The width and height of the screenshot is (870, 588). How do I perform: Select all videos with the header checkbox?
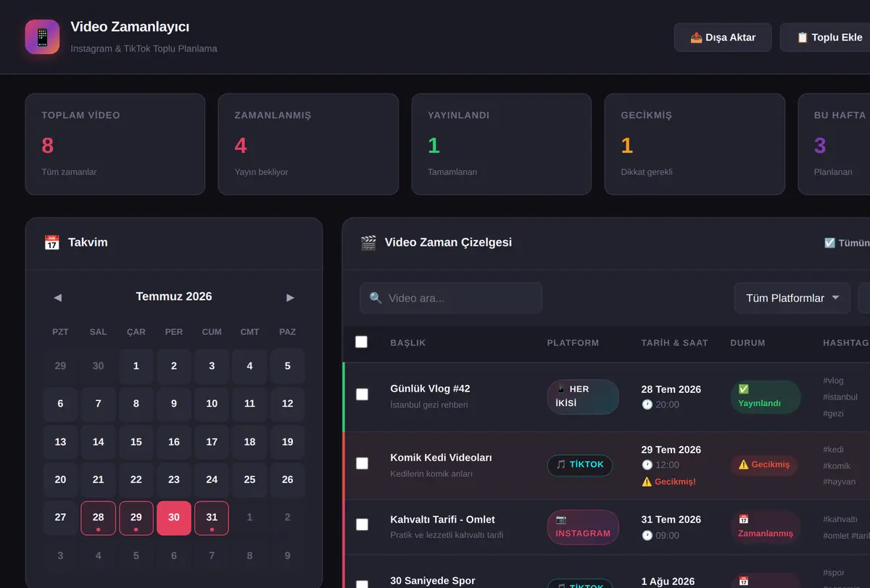pos(361,342)
